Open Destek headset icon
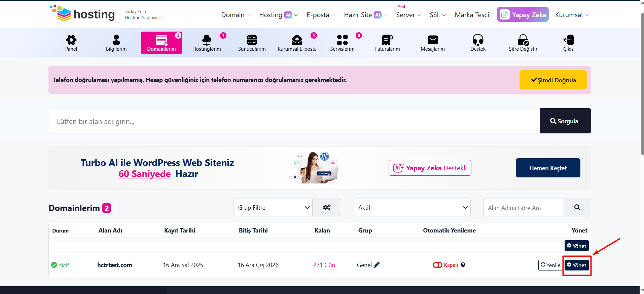Screen dimensions: 644x294 [x=478, y=40]
